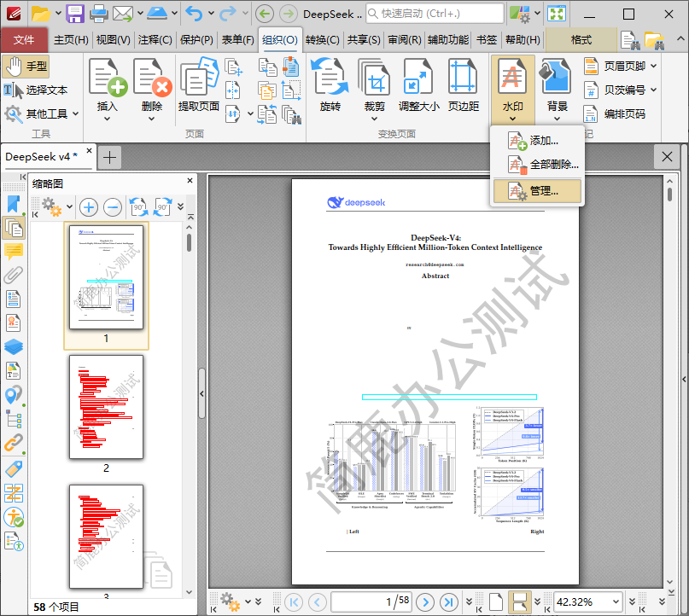Click the Page margins (页边距) icon
The width and height of the screenshot is (689, 616).
463,84
